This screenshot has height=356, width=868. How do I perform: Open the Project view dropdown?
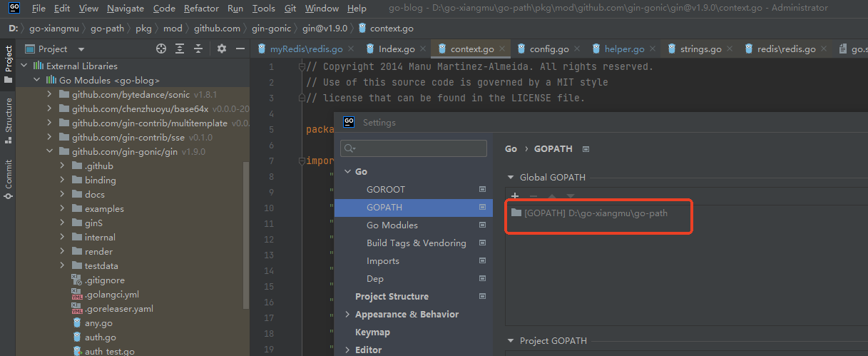[81, 49]
